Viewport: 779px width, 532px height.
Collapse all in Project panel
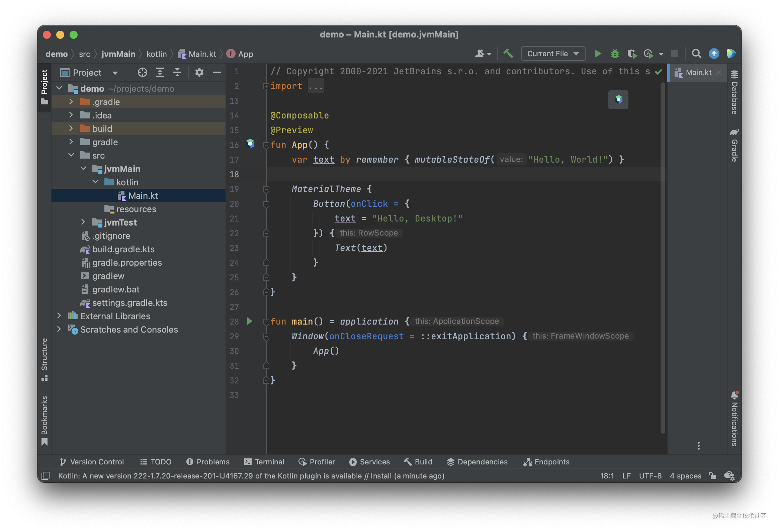[177, 72]
